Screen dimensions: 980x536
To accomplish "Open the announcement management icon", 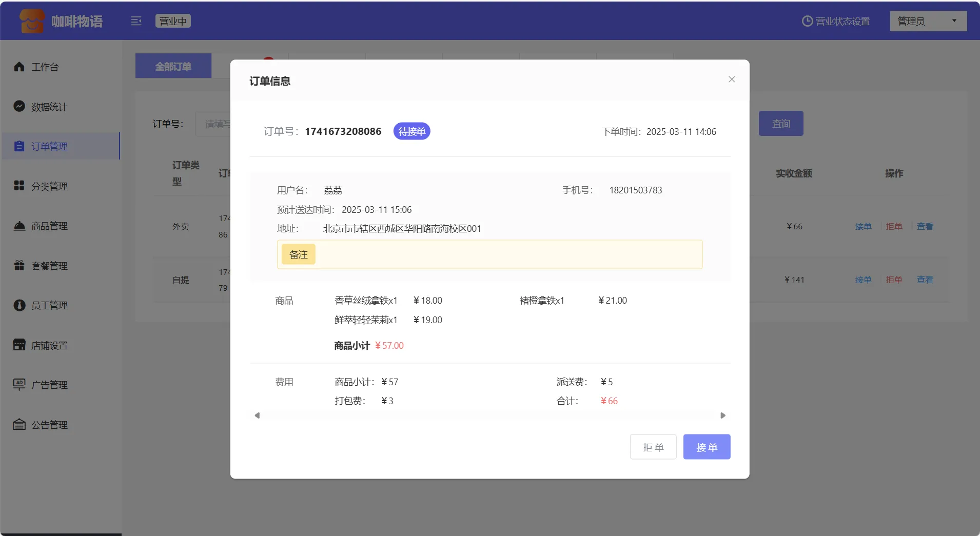I will 19,424.
